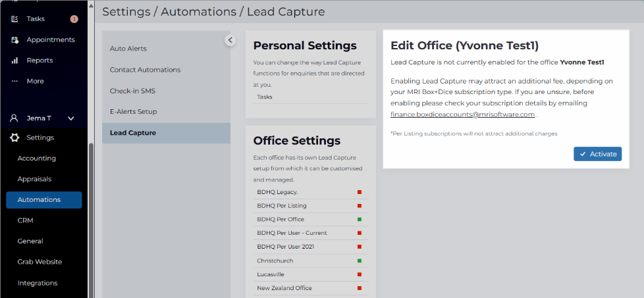The width and height of the screenshot is (644, 298).
Task: Click the Office Settings heading
Action: click(x=297, y=141)
